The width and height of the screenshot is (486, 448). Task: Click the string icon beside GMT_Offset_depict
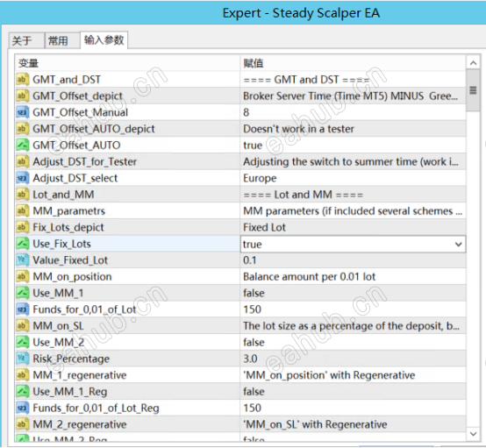(22, 96)
